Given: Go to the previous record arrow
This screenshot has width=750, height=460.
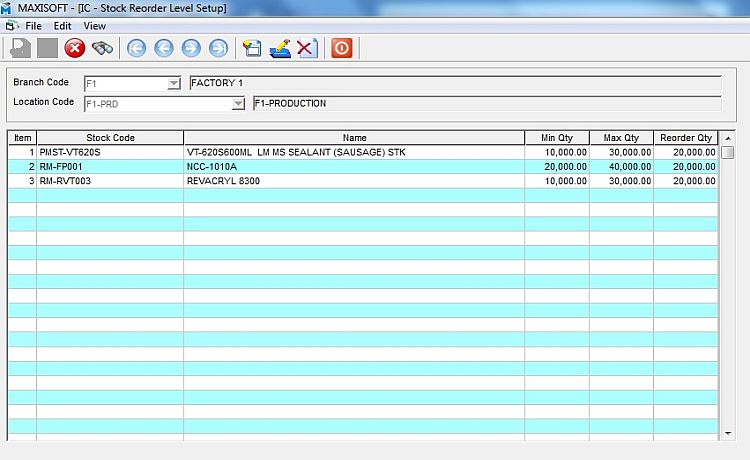Looking at the screenshot, I should click(x=163, y=48).
